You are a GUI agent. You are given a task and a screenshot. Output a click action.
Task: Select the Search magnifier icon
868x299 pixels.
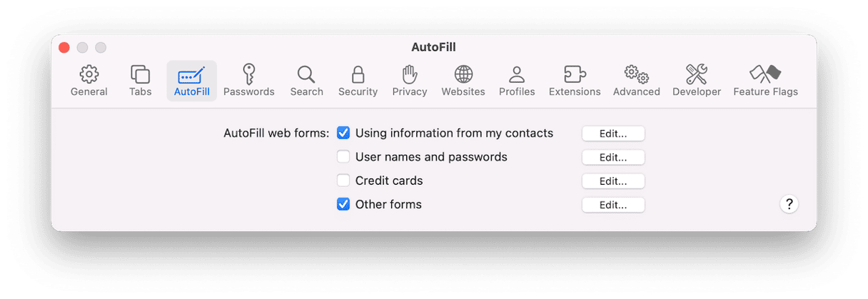(306, 81)
